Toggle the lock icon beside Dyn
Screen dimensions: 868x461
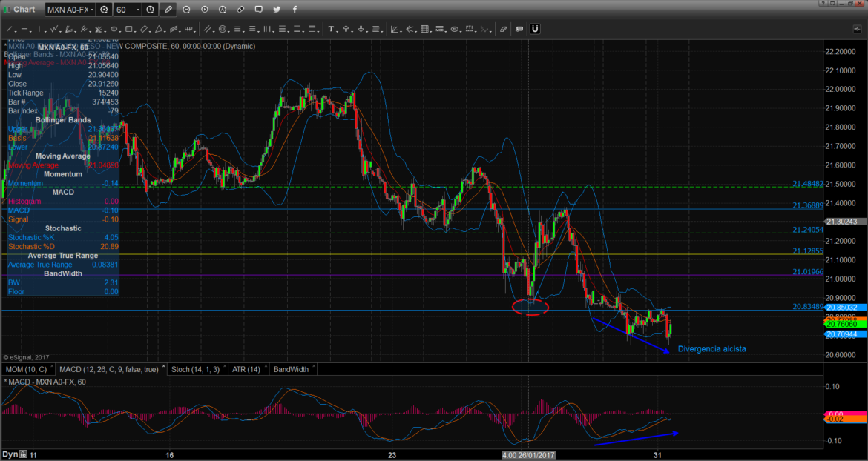point(23,454)
